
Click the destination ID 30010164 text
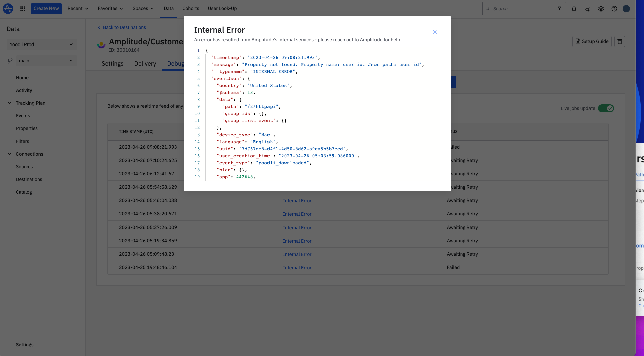point(124,50)
